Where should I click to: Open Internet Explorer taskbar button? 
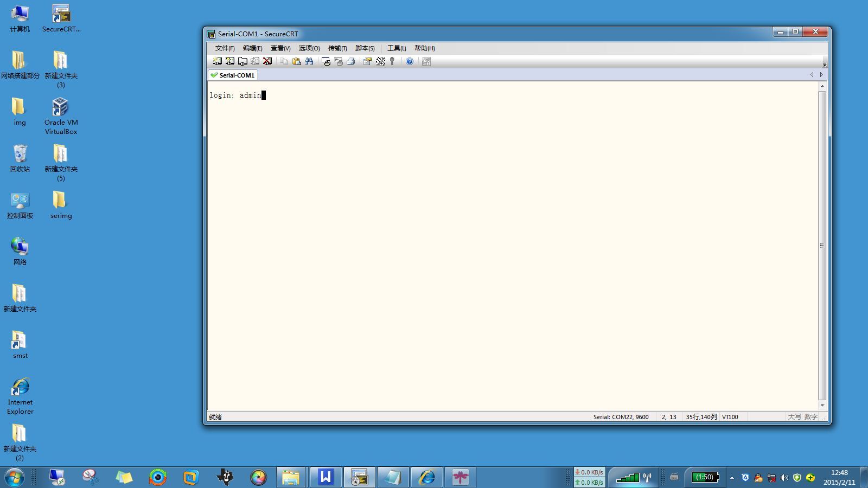[x=426, y=477]
